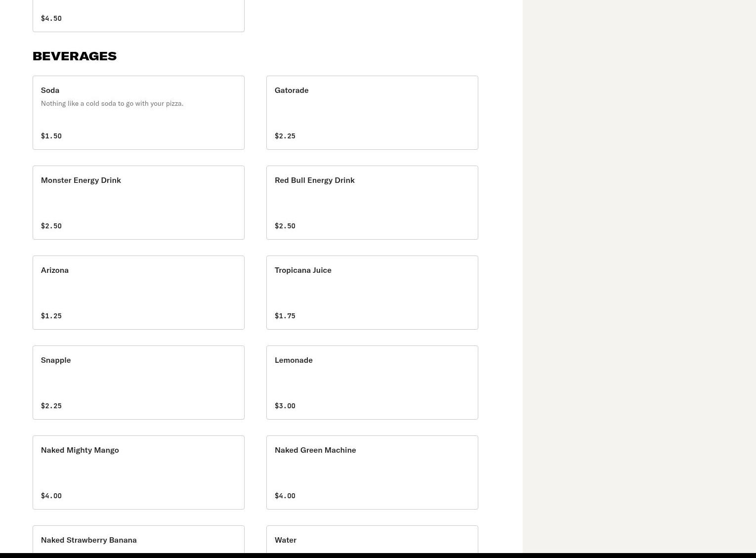
Task: Click the $1.50 price under Soda
Action: click(x=51, y=136)
